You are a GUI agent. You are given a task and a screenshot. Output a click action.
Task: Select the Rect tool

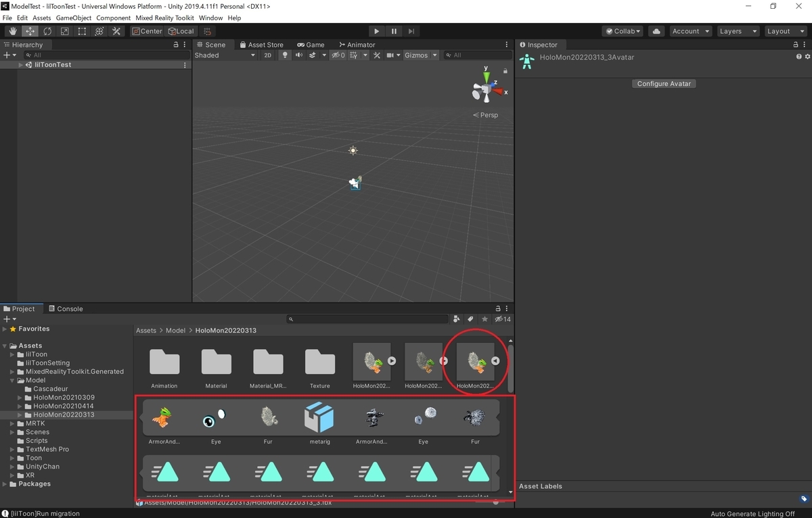tap(82, 31)
